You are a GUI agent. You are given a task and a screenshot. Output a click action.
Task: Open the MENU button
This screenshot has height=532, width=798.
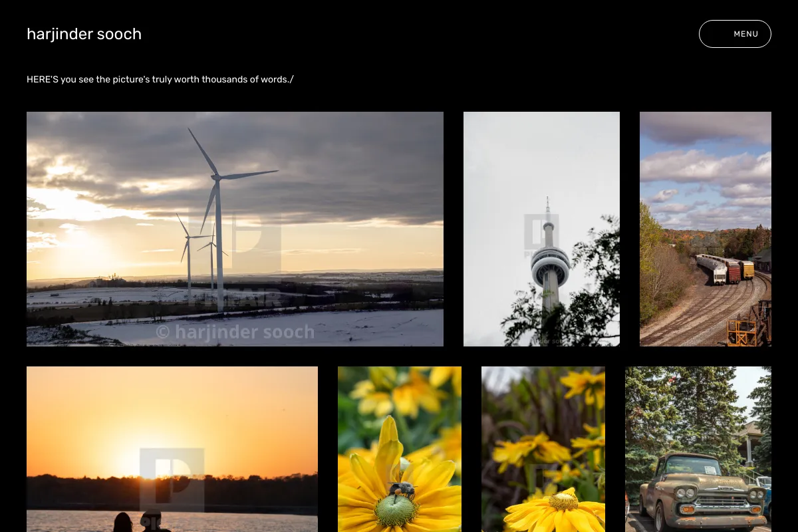tap(735, 34)
